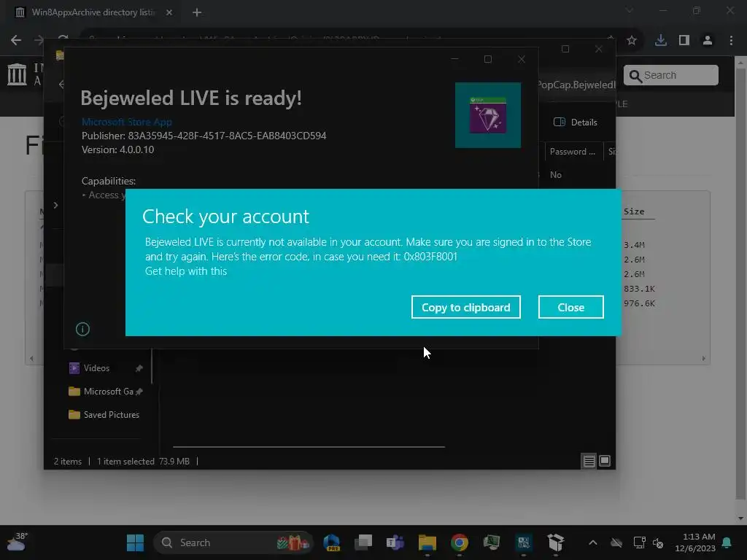This screenshot has width=747, height=560.
Task: Click the 976.6K size entry
Action: 639,303
